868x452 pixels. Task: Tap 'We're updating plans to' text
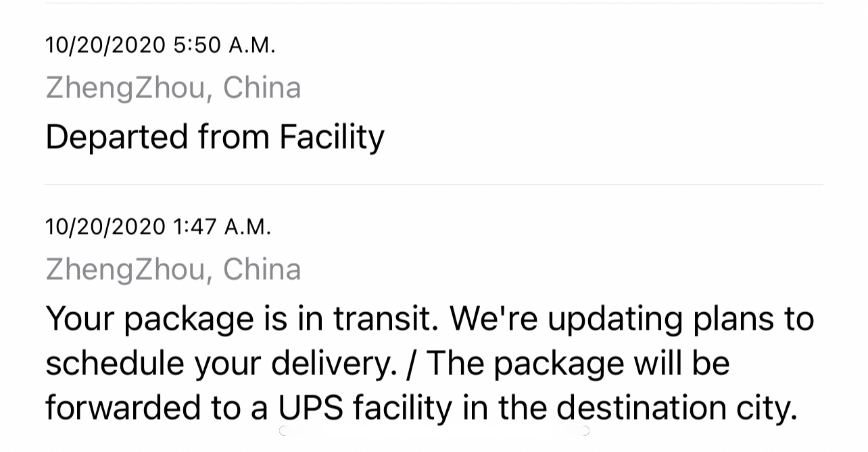click(631, 318)
